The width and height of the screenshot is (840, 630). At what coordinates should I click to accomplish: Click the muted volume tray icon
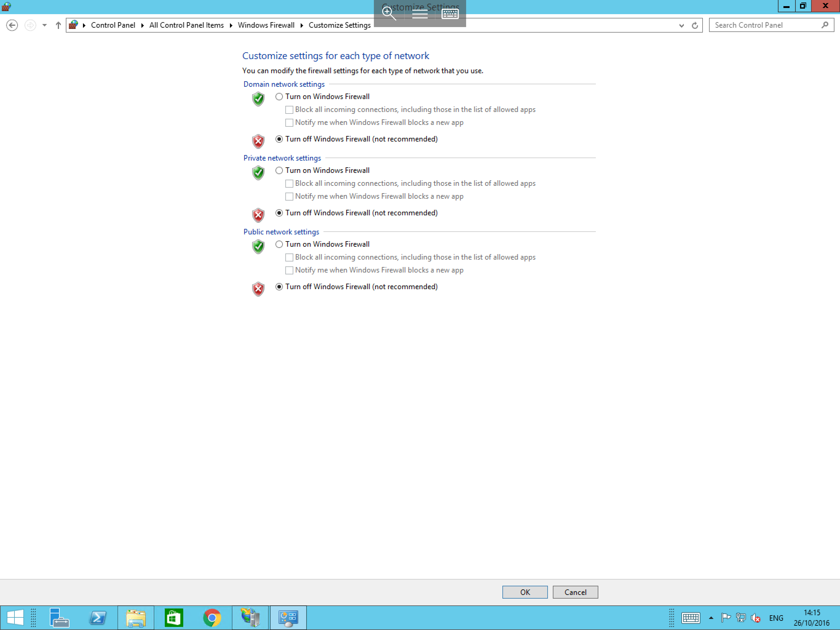click(x=756, y=618)
